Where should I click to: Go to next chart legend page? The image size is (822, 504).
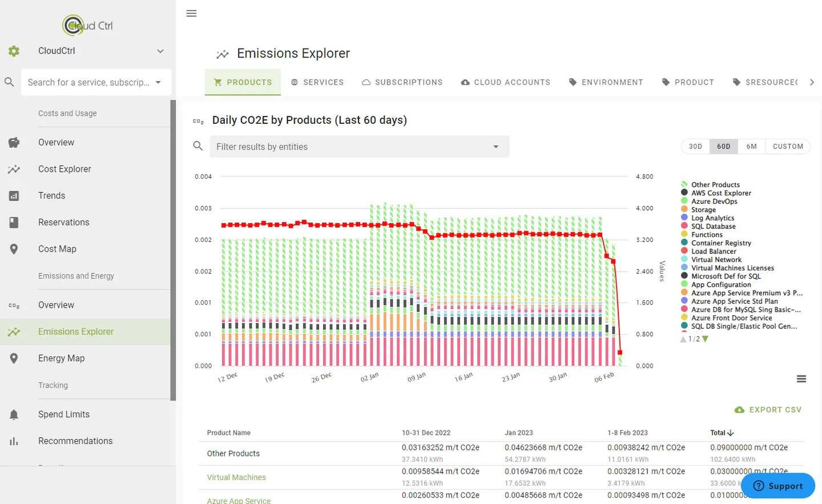click(706, 339)
